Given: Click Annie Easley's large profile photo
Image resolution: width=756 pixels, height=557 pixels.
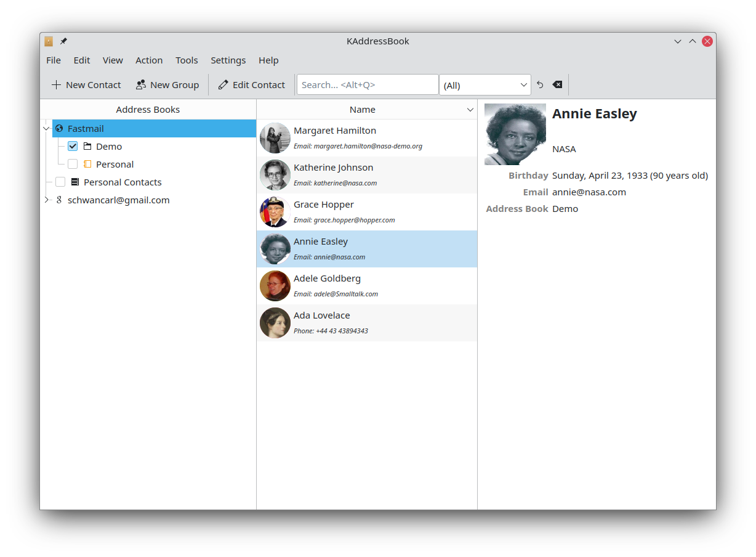Looking at the screenshot, I should click(515, 134).
